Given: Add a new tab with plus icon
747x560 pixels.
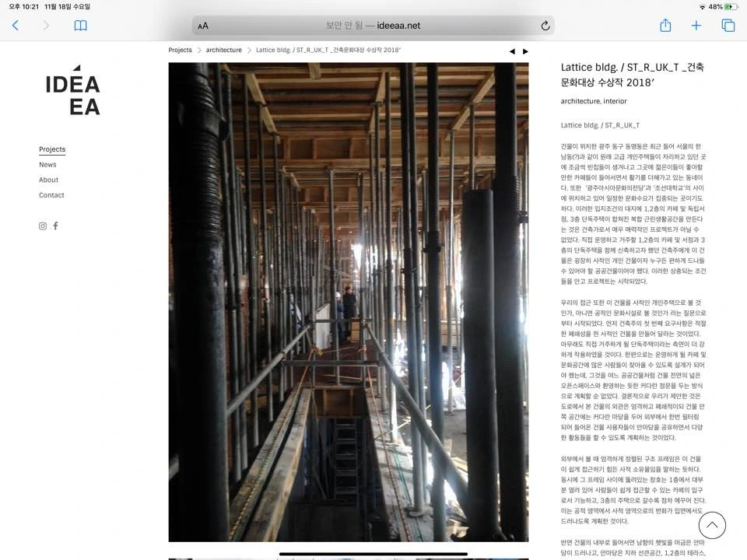Looking at the screenshot, I should 696,25.
